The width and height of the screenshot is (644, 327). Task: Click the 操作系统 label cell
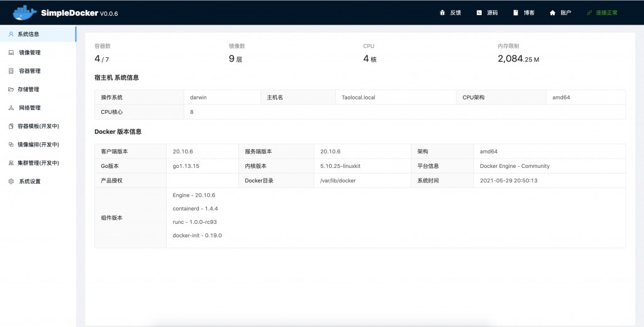coord(139,97)
